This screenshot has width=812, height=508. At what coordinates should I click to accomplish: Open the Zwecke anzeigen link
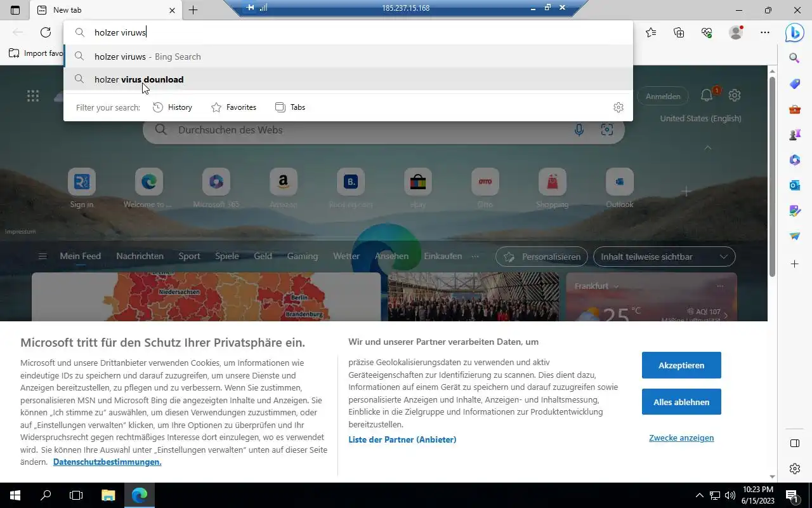click(681, 438)
